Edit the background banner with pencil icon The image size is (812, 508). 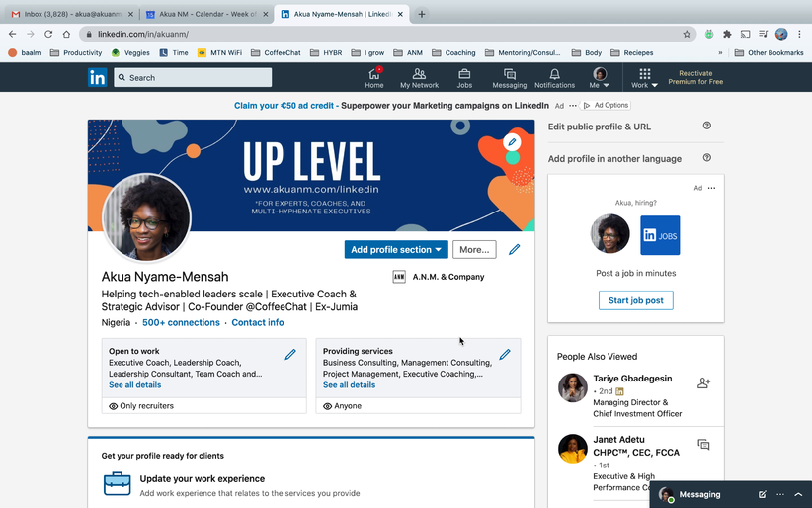click(x=512, y=142)
